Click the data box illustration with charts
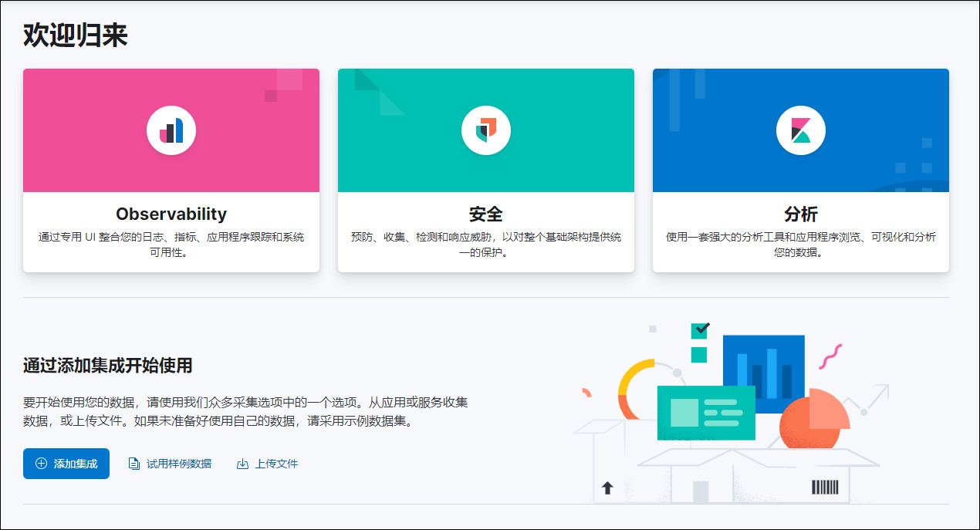The width and height of the screenshot is (980, 530). click(732, 414)
